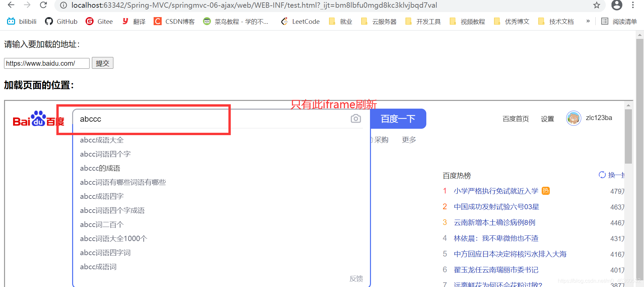Image resolution: width=644 pixels, height=287 pixels.
Task: Click the user avatar next to zlc123ba
Action: (x=574, y=118)
